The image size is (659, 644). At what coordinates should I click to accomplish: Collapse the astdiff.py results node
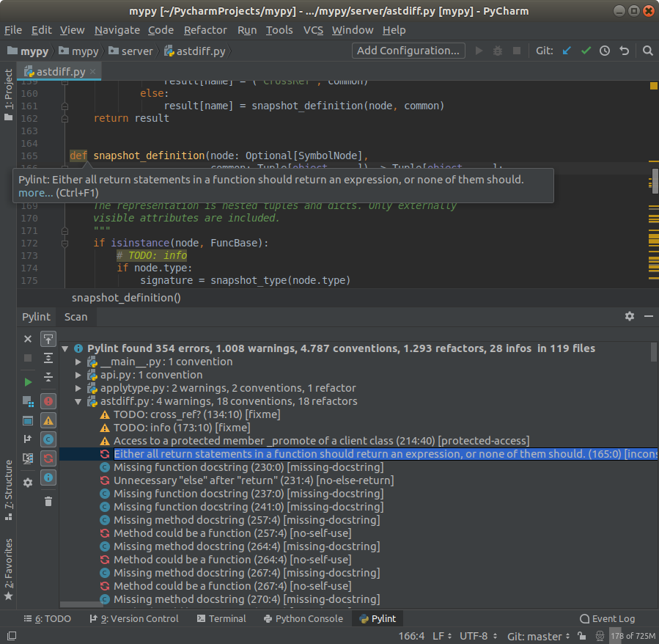(78, 401)
